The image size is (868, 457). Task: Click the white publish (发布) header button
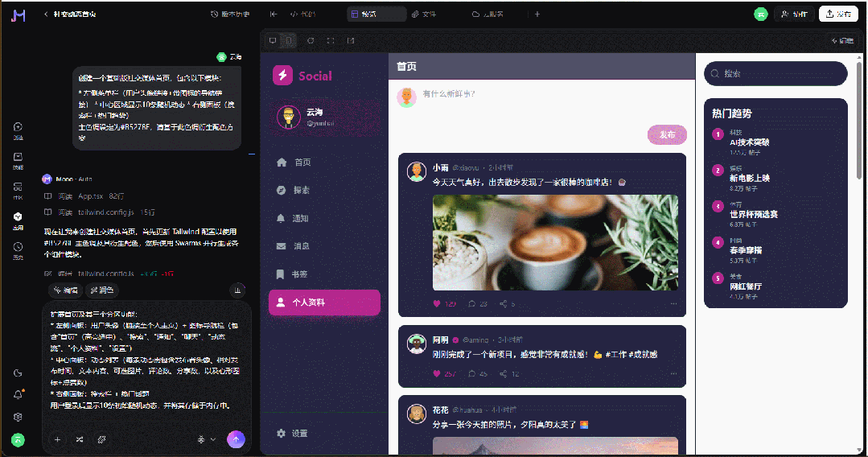[838, 14]
